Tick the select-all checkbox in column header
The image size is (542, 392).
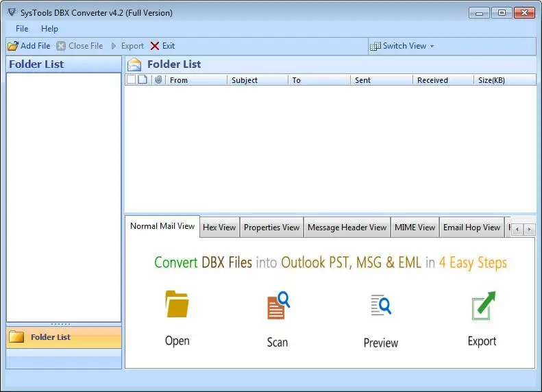[131, 80]
